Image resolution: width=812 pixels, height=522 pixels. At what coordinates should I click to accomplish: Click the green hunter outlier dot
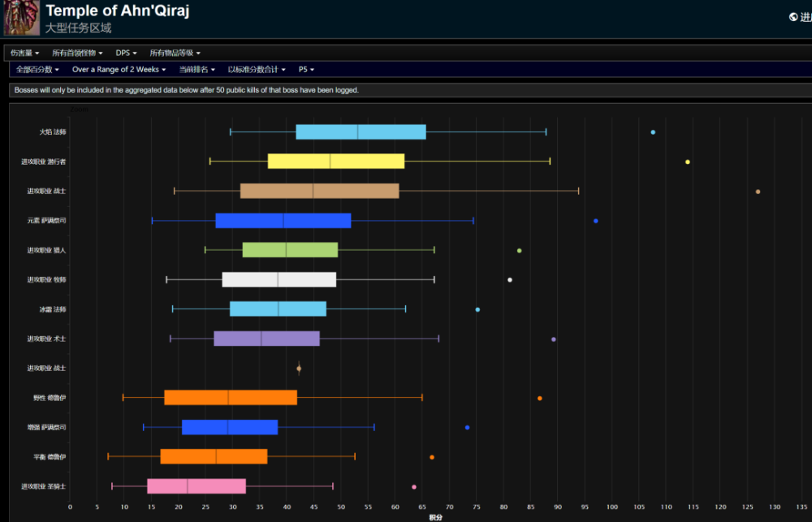click(520, 251)
